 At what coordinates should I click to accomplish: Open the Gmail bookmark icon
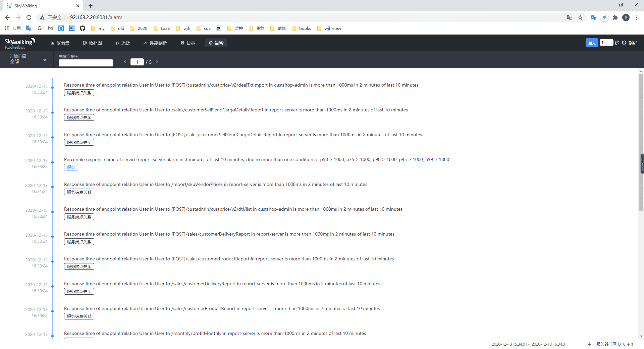tap(50, 28)
